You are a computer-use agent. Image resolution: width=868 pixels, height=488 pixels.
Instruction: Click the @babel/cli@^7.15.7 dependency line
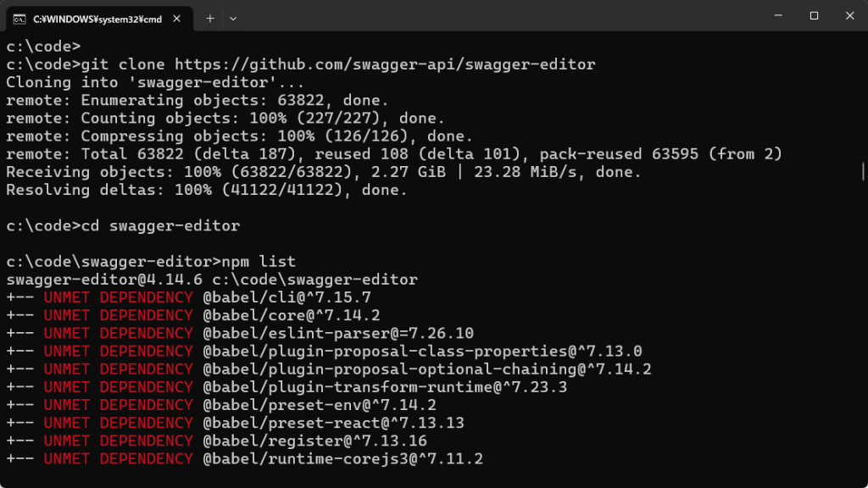[189, 297]
